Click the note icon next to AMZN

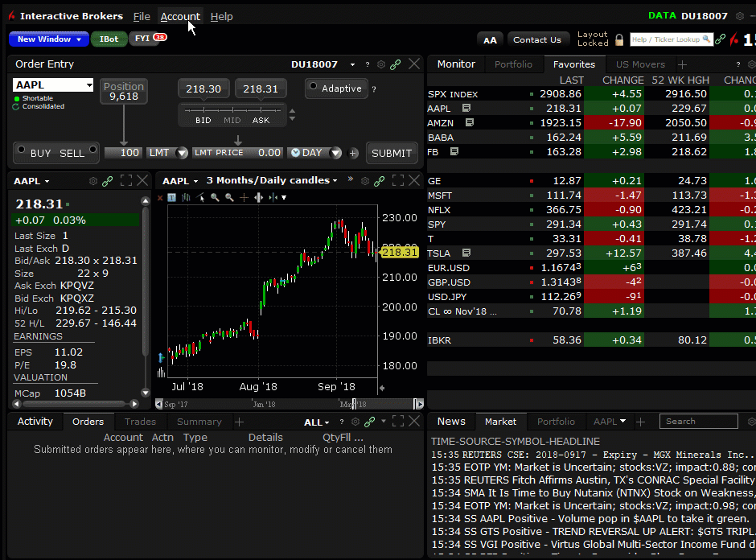pos(470,123)
